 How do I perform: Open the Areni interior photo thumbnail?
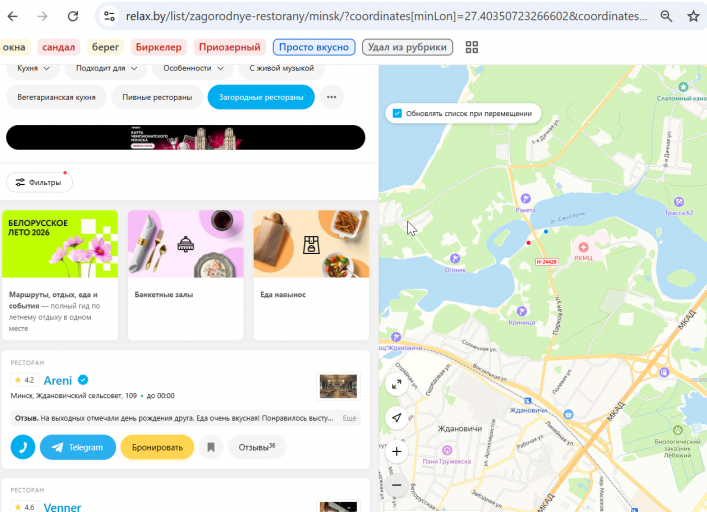click(338, 386)
